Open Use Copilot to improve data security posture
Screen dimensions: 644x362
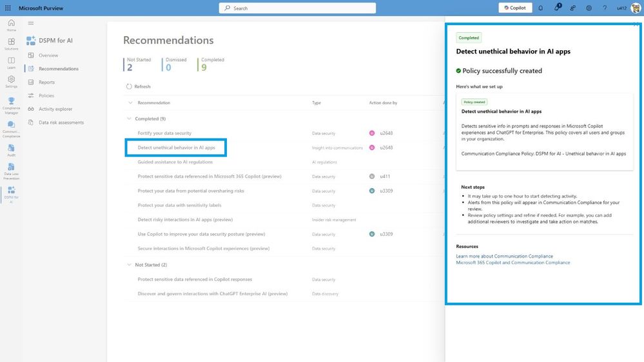click(x=201, y=234)
